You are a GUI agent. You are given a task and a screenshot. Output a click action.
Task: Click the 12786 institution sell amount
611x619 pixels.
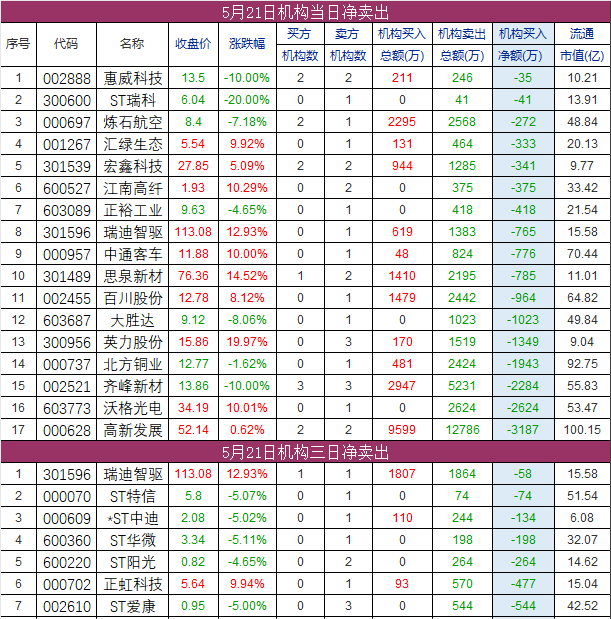click(462, 430)
